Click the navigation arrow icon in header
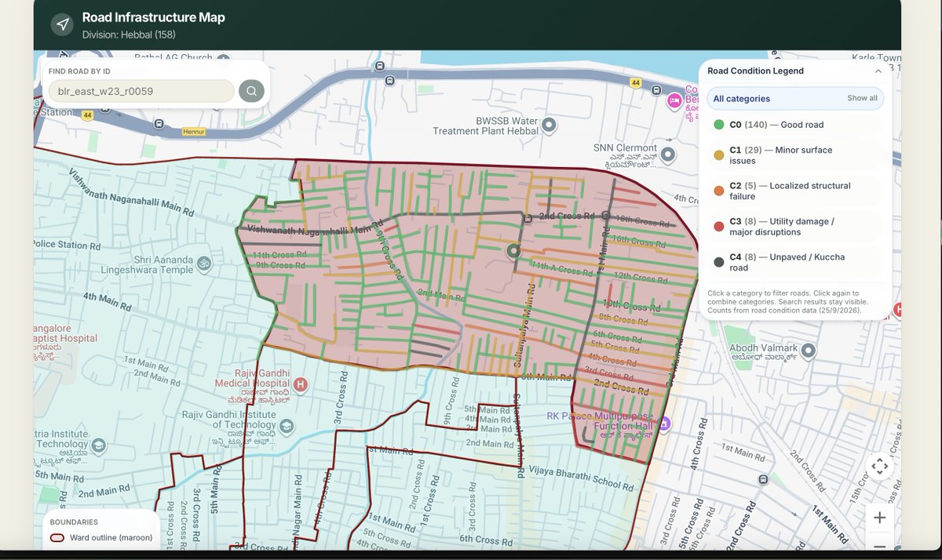The width and height of the screenshot is (942, 560). click(x=62, y=24)
